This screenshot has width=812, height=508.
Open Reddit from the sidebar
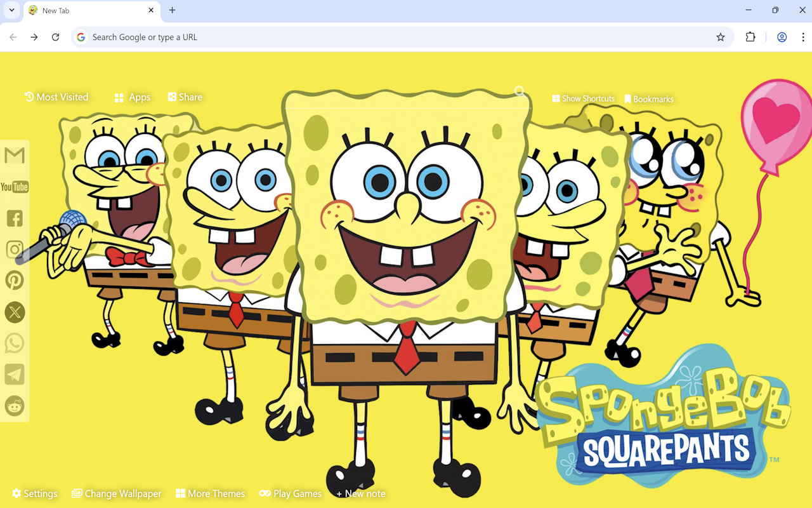14,406
